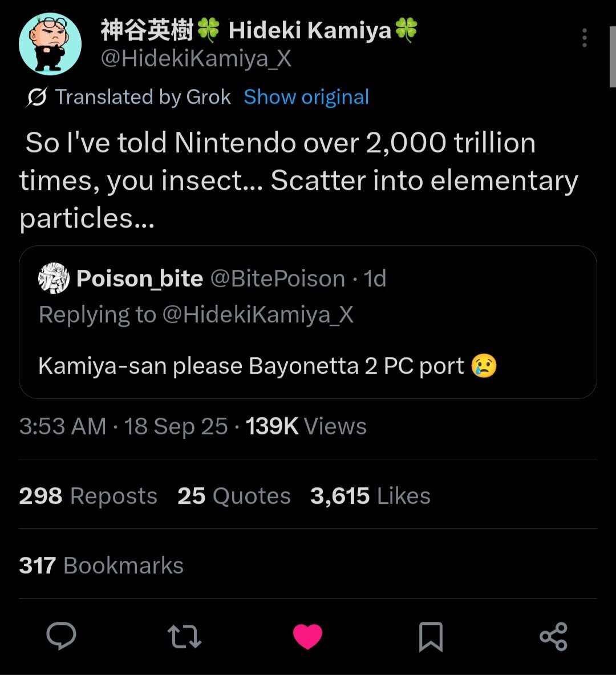
Task: View the 25 Quotes list
Action: [x=234, y=496]
